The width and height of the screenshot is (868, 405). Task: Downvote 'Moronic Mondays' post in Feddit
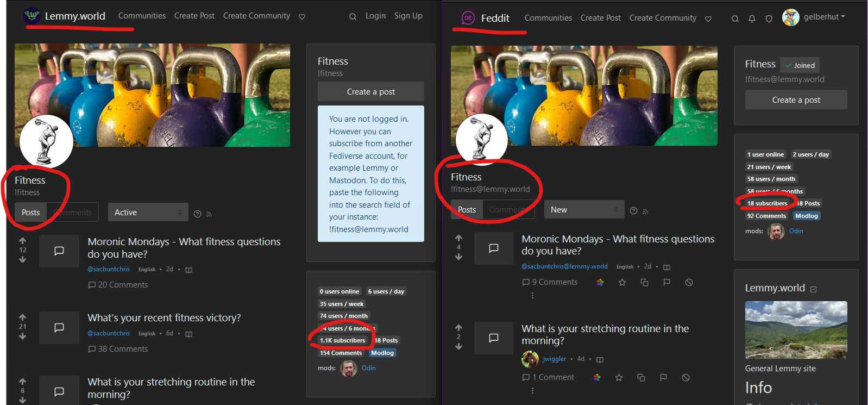458,257
